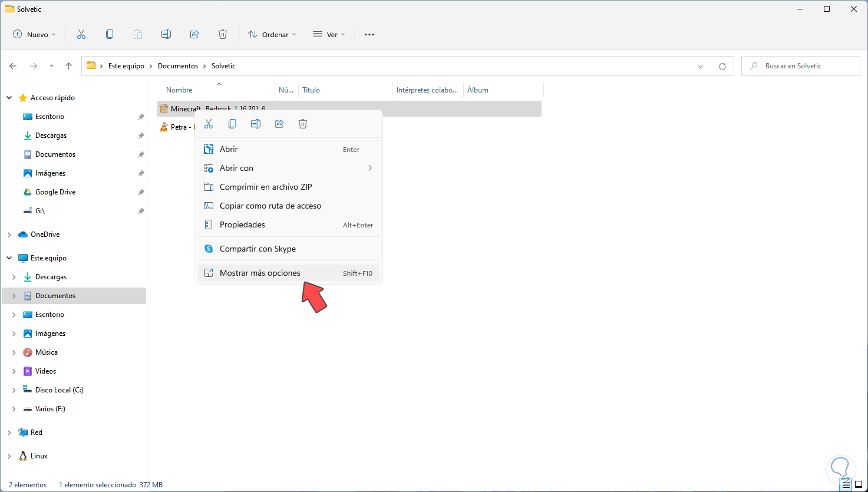868x492 pixels.
Task: Expand the Disco Local (C:) node
Action: tap(14, 390)
